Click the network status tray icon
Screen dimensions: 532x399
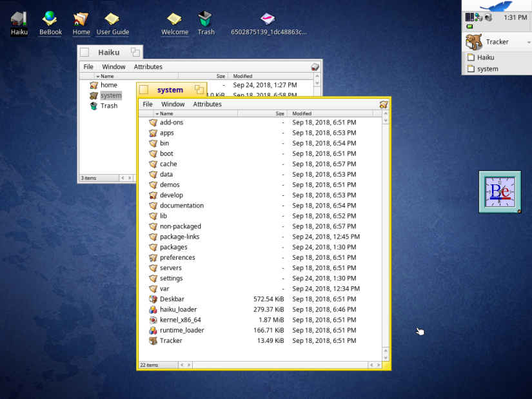[x=478, y=17]
